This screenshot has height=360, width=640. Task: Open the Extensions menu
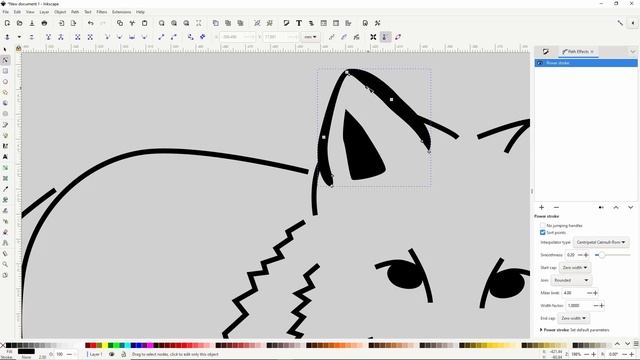click(x=122, y=12)
